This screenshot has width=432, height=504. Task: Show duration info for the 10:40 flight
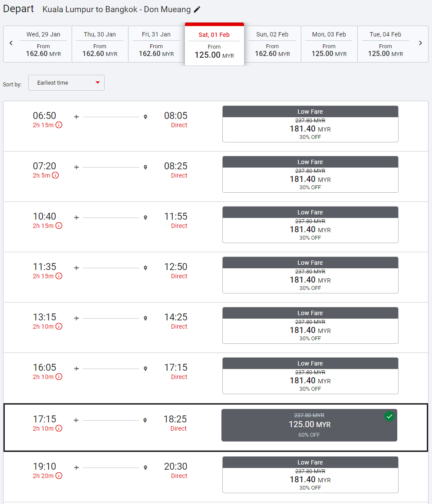coord(59,226)
